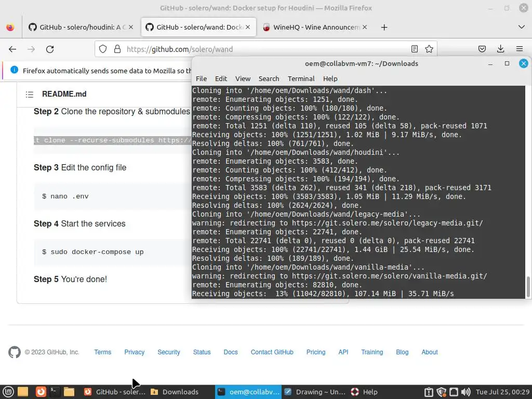Click the terminal vertical scrollbar thumb
The width and height of the screenshot is (532, 399).
point(528,287)
